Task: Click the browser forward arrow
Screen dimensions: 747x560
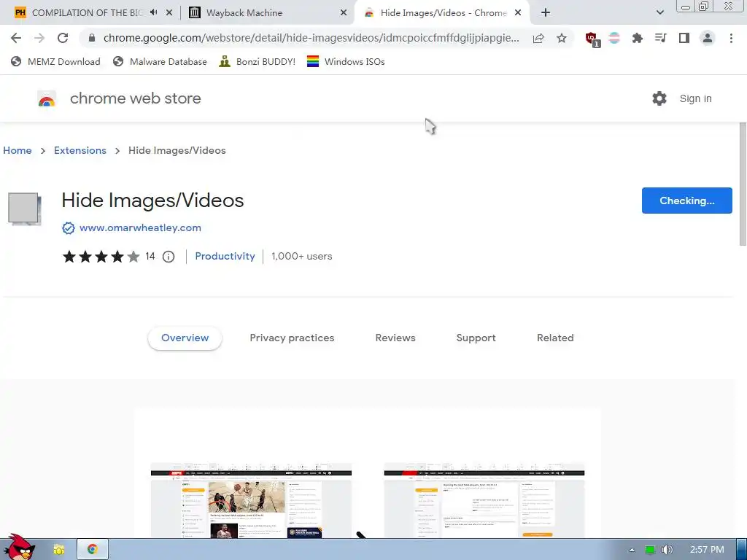Action: (39, 38)
